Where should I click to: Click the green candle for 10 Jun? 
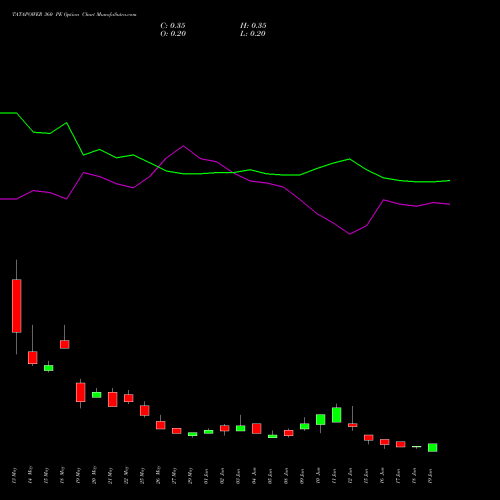pos(321,420)
